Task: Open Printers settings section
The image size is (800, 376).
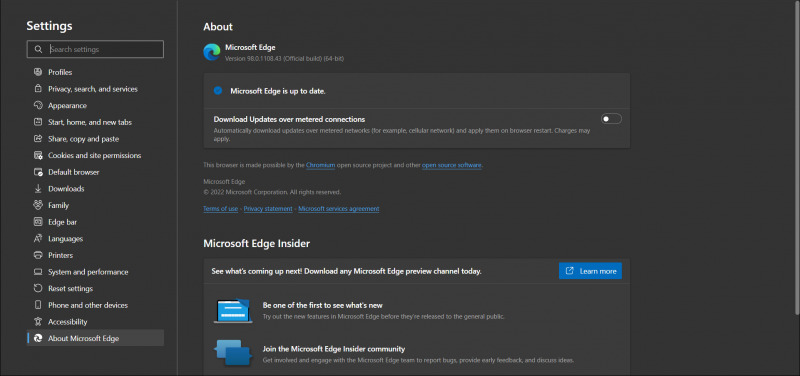Action: (x=95, y=255)
